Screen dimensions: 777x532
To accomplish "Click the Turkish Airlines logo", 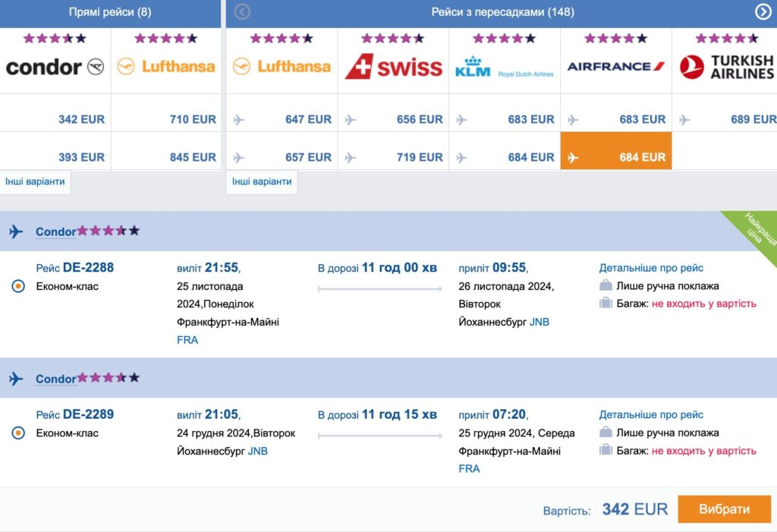I will [x=726, y=67].
